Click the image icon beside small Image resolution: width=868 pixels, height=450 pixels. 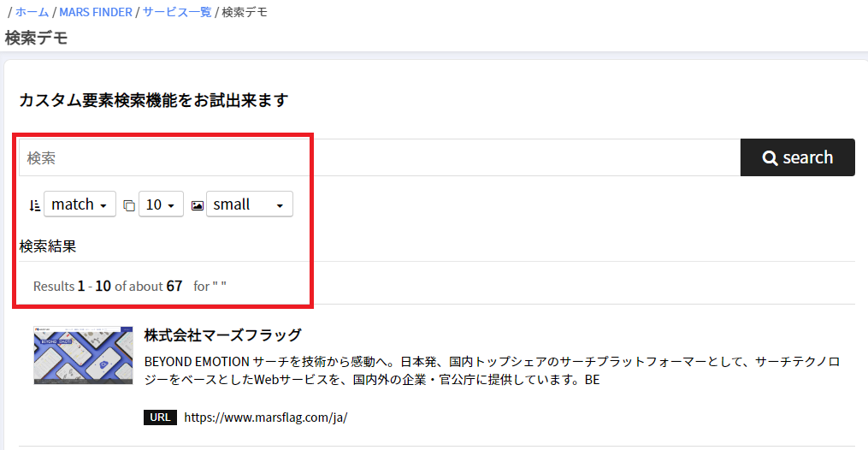[x=197, y=206]
